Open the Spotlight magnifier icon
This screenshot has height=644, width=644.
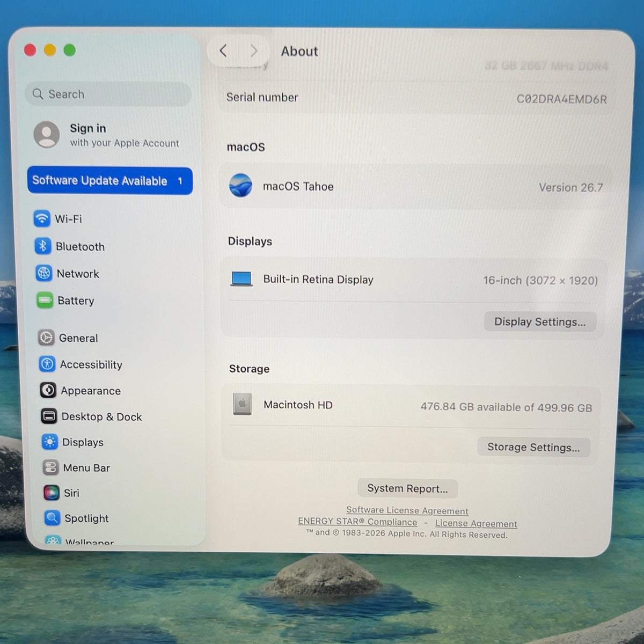coord(52,518)
